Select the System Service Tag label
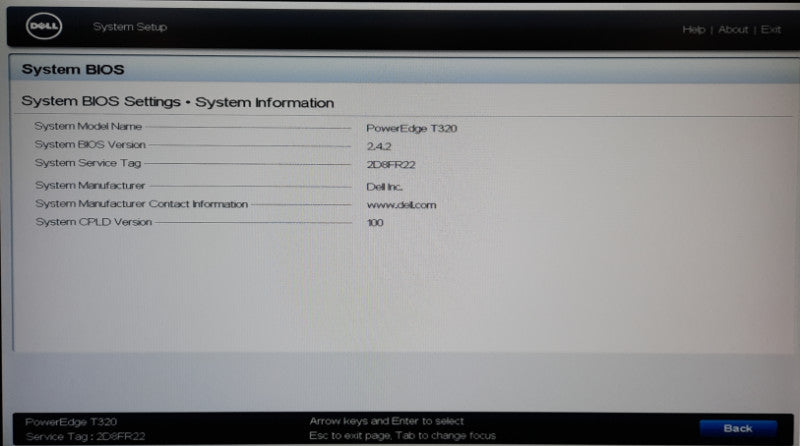The image size is (800, 446). click(88, 163)
